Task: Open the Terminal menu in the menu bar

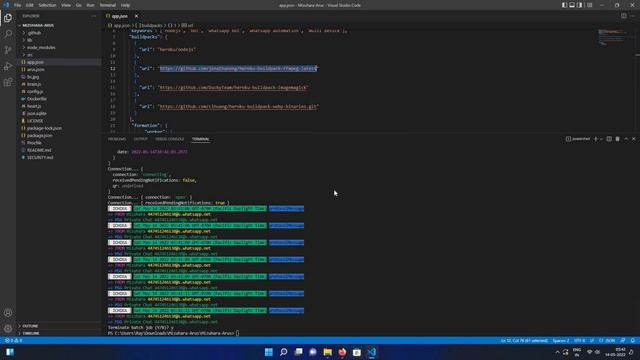Action: coord(108,5)
